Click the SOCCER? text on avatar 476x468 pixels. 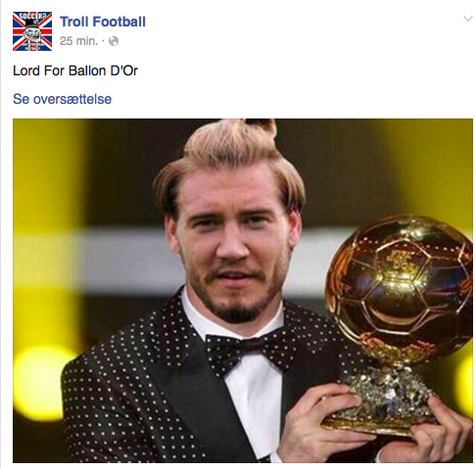click(x=31, y=16)
